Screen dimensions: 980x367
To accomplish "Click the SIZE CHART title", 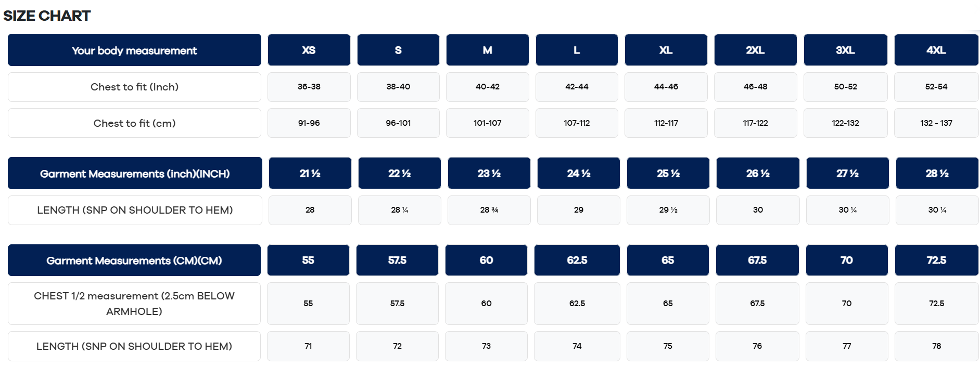I will point(47,16).
